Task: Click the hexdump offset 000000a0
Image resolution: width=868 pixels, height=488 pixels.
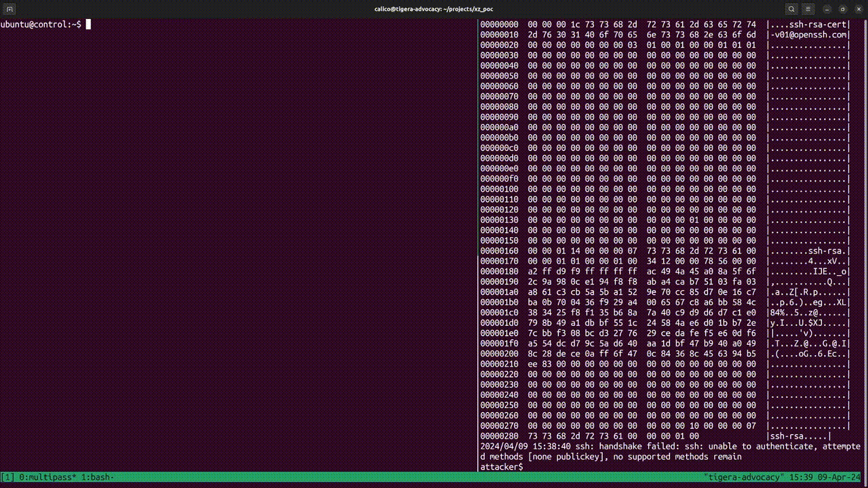Action: (x=499, y=127)
